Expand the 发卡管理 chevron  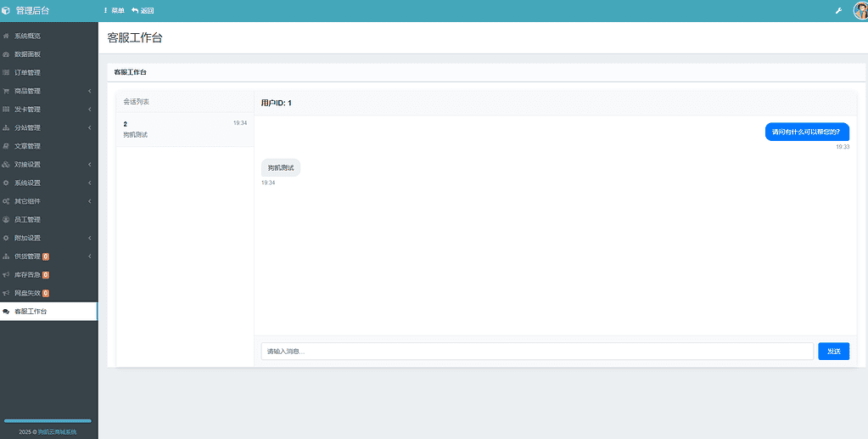[90, 110]
